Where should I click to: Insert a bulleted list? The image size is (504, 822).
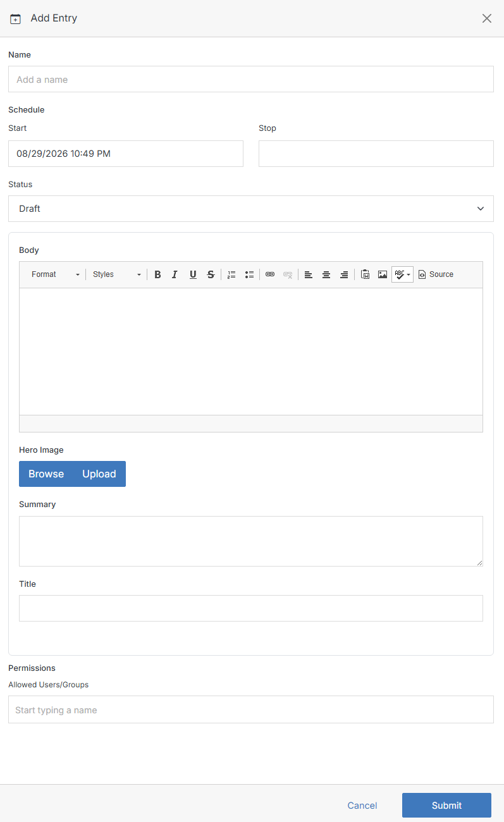[249, 274]
